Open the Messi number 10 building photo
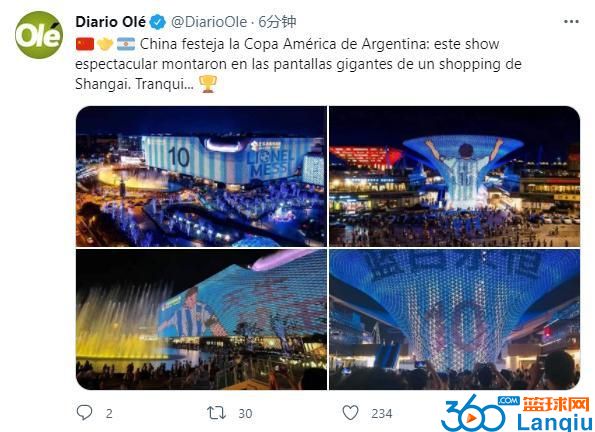Image resolution: width=595 pixels, height=432 pixels. pyautogui.click(x=201, y=176)
